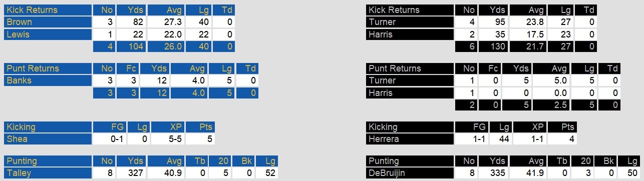Click punter Talley name cell

coord(48,173)
